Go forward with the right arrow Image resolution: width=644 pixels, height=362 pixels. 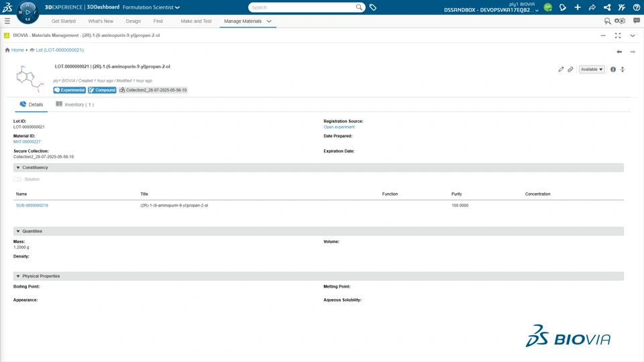pyautogui.click(x=633, y=52)
